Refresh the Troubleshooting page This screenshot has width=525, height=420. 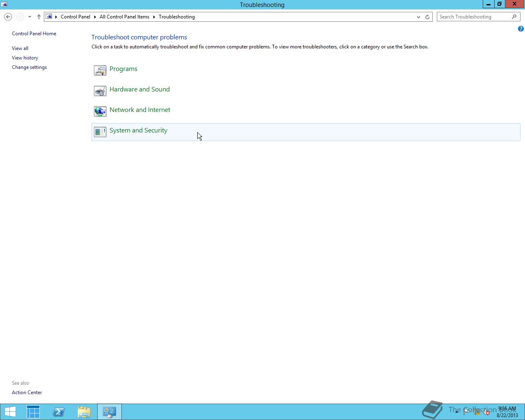coord(427,17)
